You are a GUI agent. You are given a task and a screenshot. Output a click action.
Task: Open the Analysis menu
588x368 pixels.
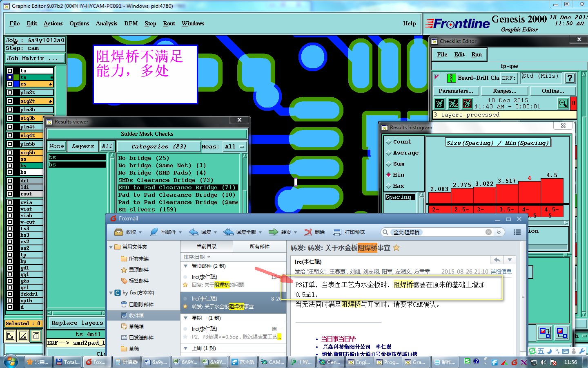(x=107, y=24)
